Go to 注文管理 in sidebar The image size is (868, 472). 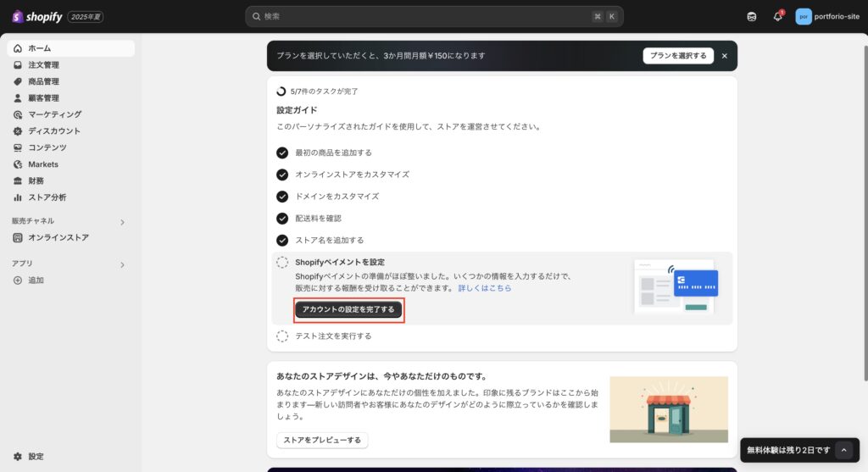(43, 65)
